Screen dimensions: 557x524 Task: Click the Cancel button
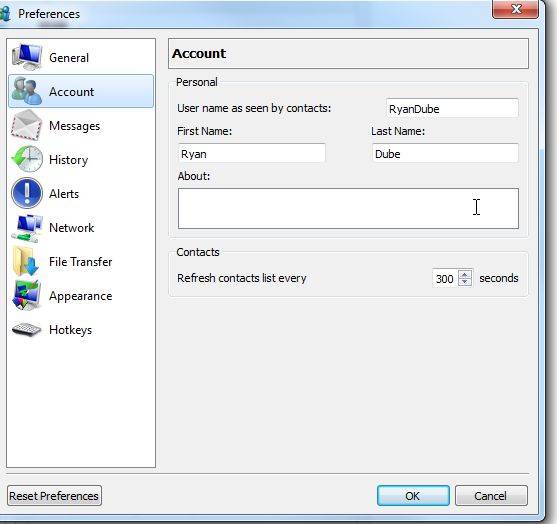pyautogui.click(x=491, y=496)
